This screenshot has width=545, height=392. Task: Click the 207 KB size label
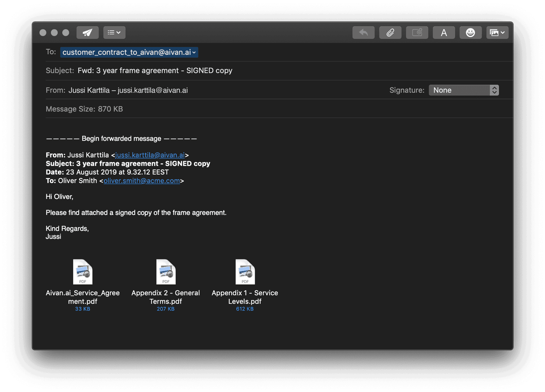click(166, 309)
